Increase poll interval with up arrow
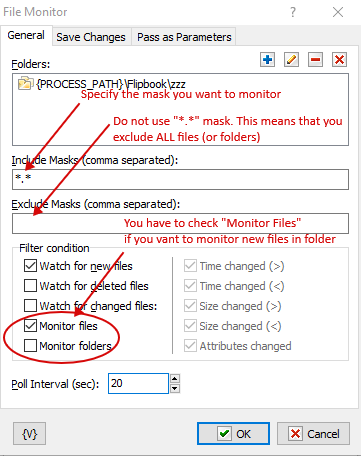 coord(175,379)
